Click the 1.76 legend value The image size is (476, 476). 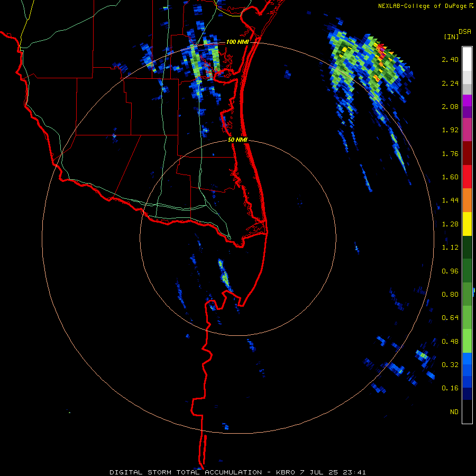click(450, 153)
